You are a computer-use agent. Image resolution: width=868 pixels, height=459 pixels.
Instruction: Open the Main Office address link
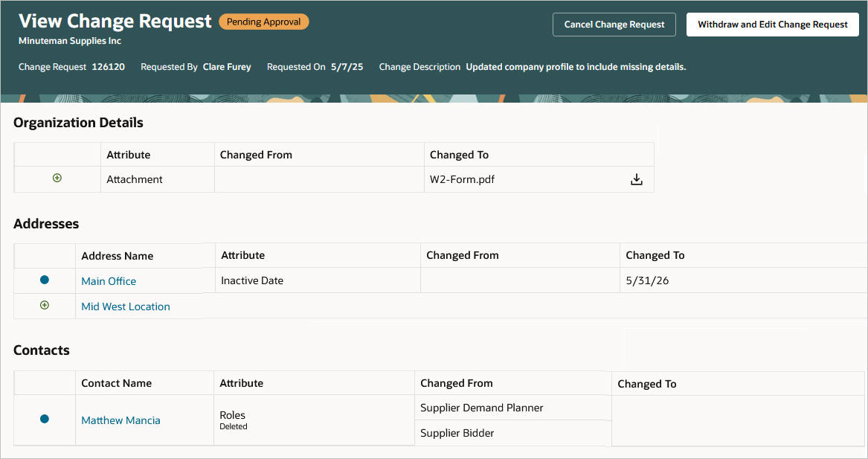point(108,280)
